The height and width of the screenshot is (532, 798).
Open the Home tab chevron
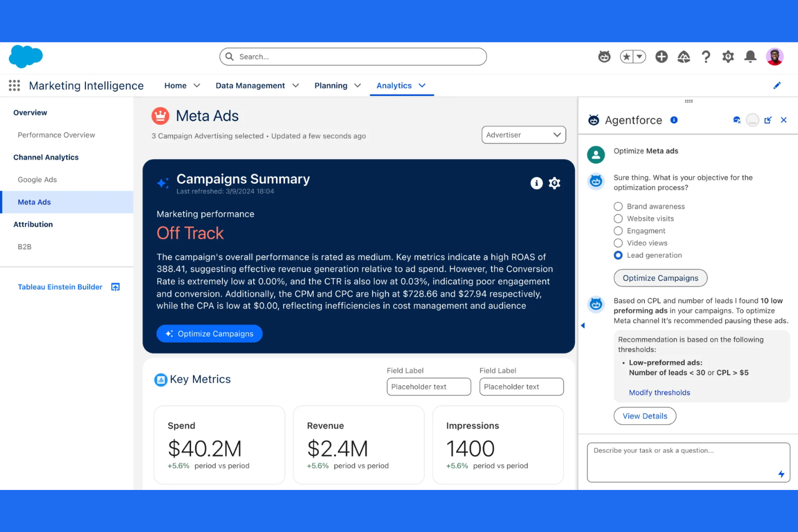pos(197,86)
